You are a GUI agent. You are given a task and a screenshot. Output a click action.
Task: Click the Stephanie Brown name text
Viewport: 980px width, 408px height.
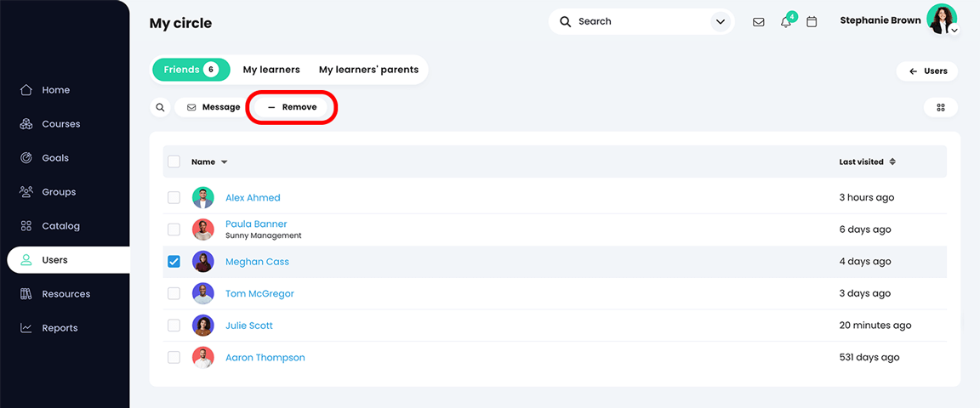pos(880,20)
